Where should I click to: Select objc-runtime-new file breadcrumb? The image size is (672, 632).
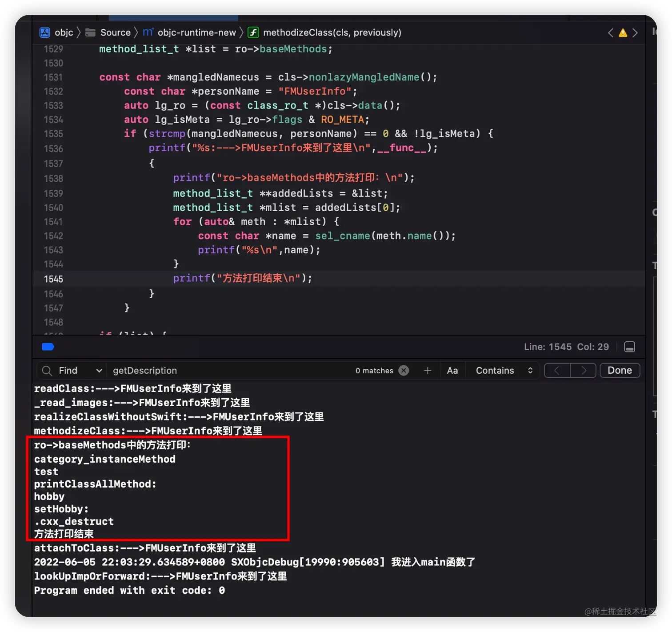[x=189, y=32]
